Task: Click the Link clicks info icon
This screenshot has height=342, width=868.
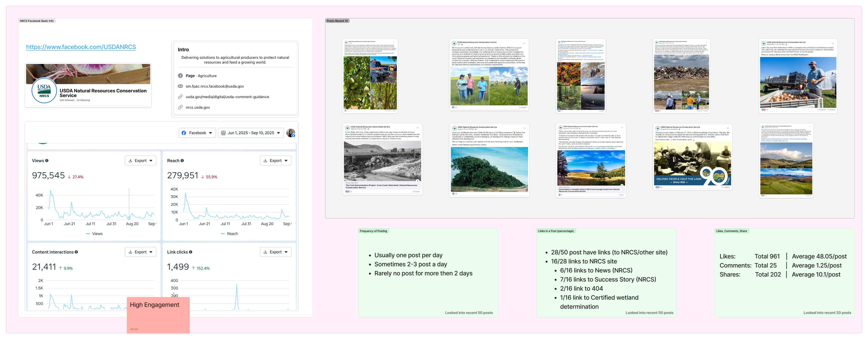Action: [x=191, y=252]
